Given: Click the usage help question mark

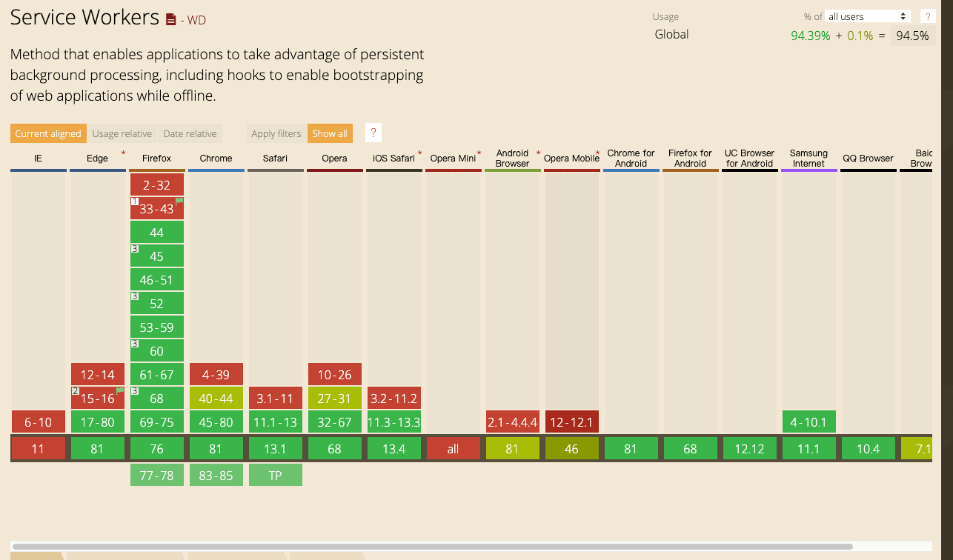Looking at the screenshot, I should click(927, 16).
